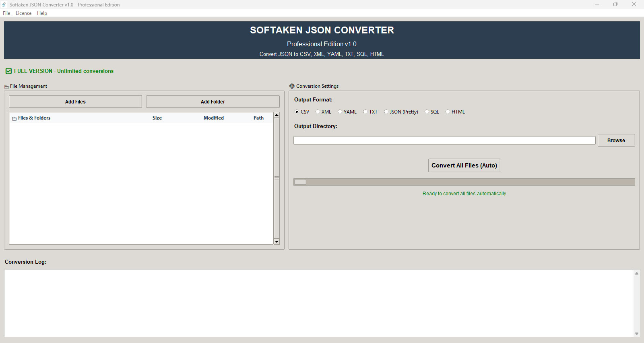Click Browse to choose output directory
This screenshot has width=644, height=343.
click(x=616, y=141)
